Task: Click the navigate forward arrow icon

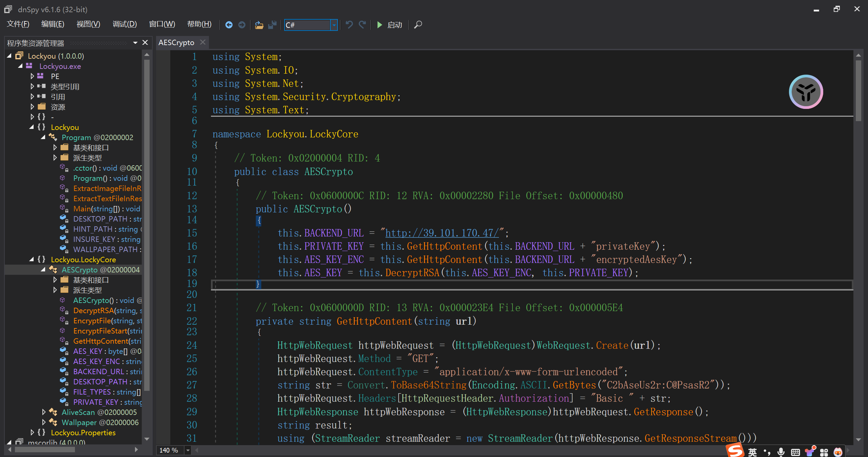Action: point(242,25)
